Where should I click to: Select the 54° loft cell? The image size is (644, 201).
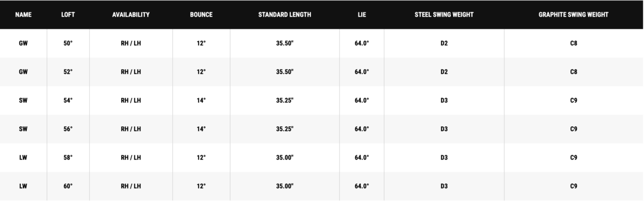(x=68, y=101)
